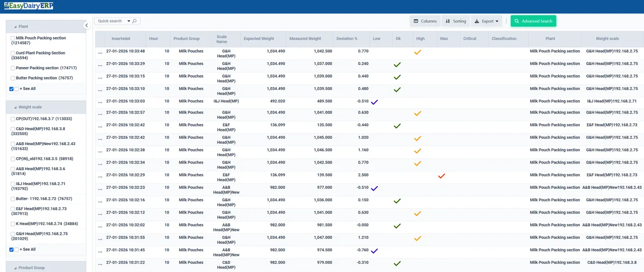The width and height of the screenshot is (644, 272).
Task: Click the Deviation % column header
Action: coord(347,39)
